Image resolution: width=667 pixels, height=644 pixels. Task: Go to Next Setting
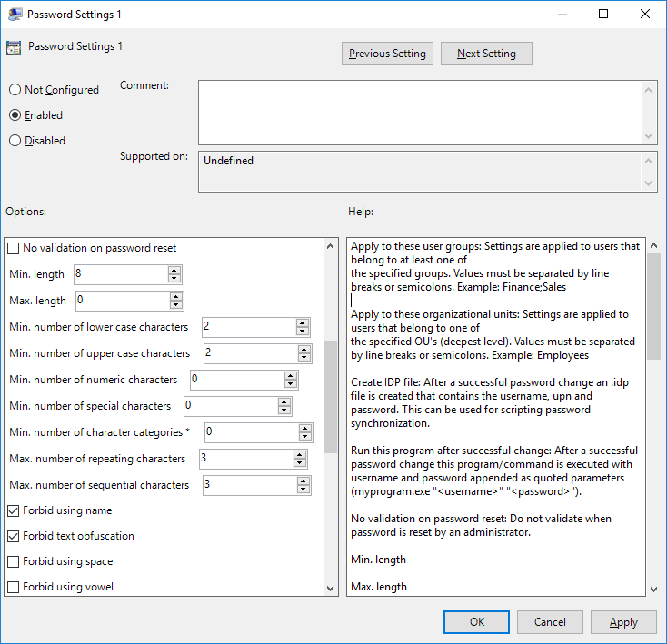pyautogui.click(x=486, y=54)
